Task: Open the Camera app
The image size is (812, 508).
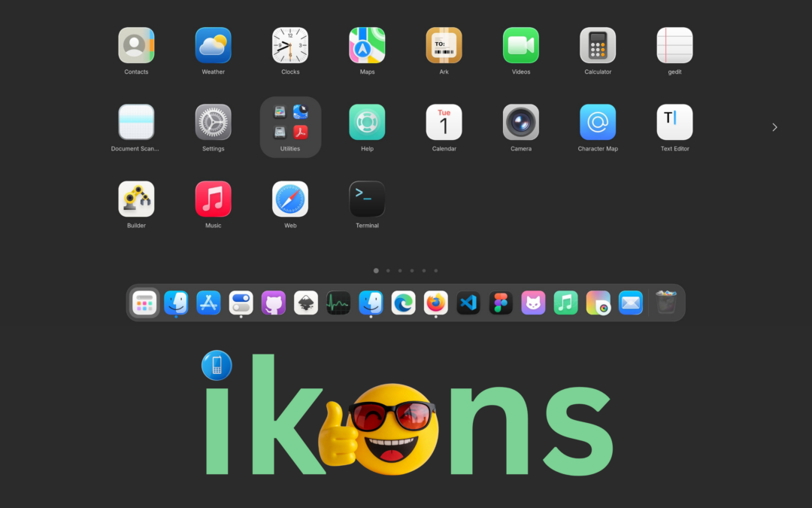Action: (x=520, y=122)
